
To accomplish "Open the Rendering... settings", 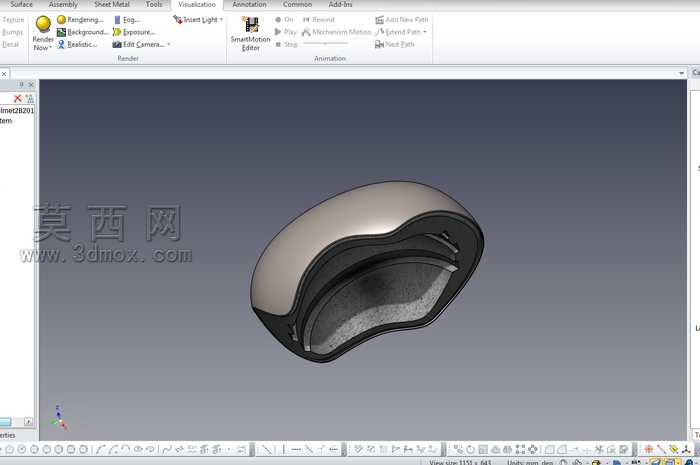I will 80,20.
